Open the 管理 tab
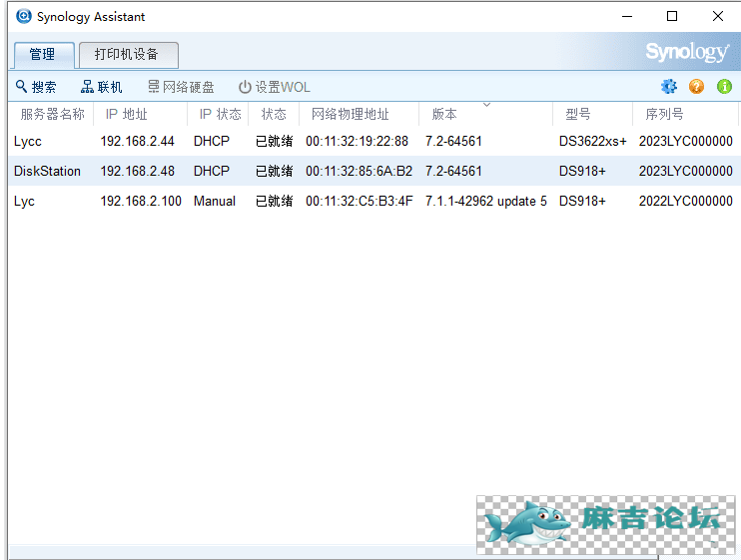This screenshot has width=741, height=560. 44,55
